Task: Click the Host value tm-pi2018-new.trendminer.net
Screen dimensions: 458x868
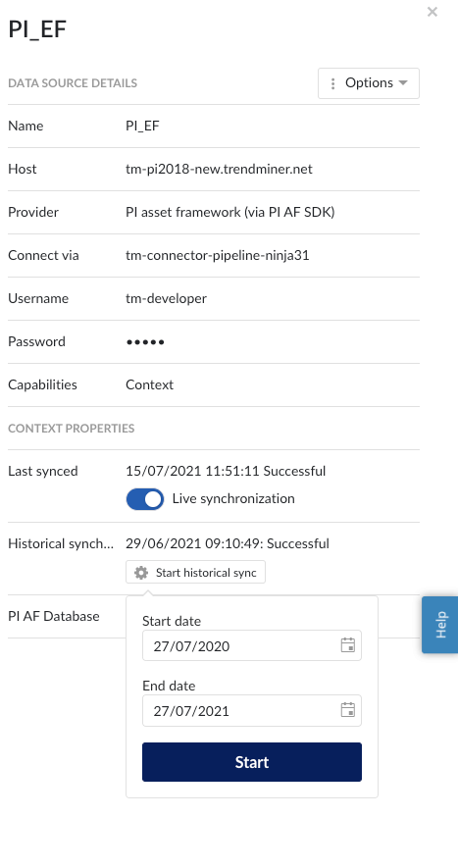Action: [x=219, y=169]
